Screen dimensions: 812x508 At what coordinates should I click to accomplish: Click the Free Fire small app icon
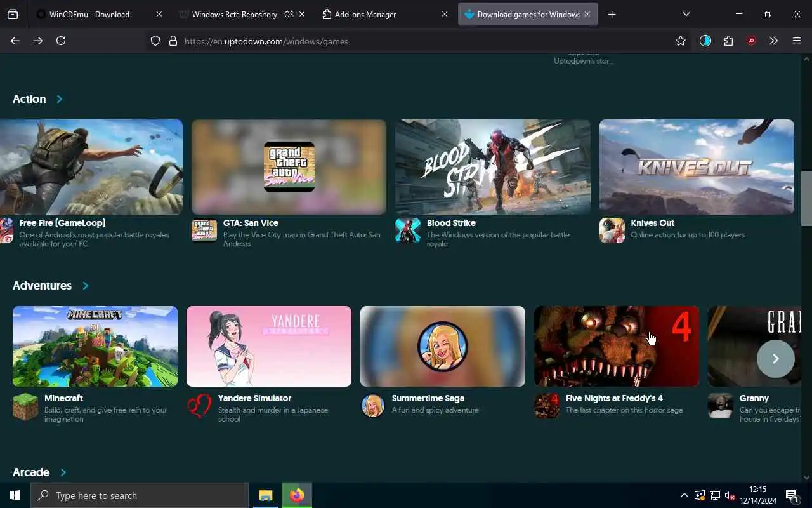pos(6,231)
